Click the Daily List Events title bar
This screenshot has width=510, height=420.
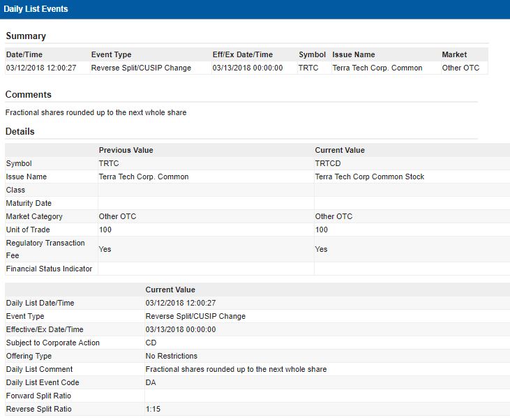pyautogui.click(x=36, y=9)
